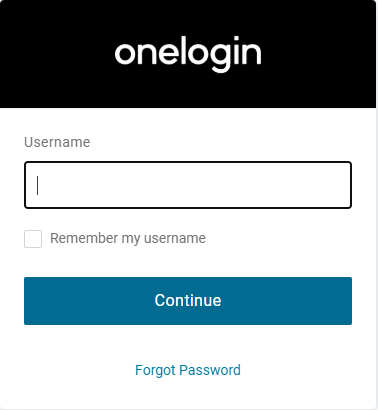Viewport: 378px width, 410px height.
Task: Place the cursor in the outlined Username field
Action: [188, 185]
